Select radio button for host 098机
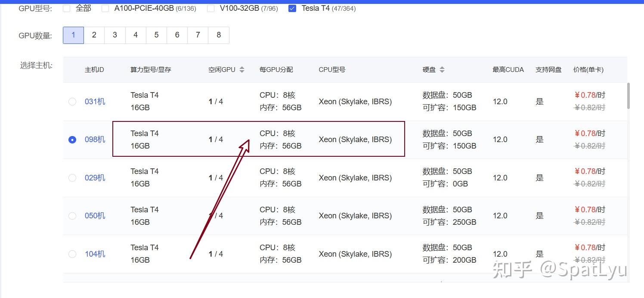The height and width of the screenshot is (298, 644). point(72,140)
